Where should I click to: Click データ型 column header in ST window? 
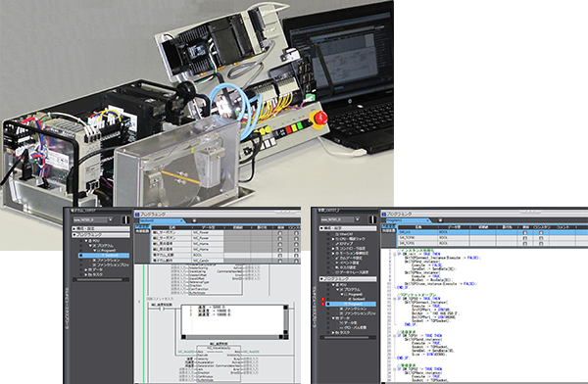pyautogui.click(x=453, y=227)
